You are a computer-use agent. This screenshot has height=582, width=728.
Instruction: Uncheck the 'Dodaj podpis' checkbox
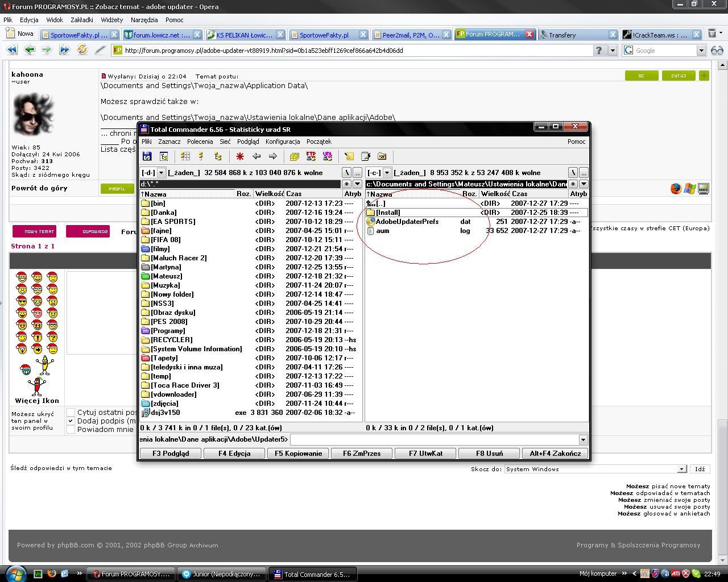tap(71, 421)
